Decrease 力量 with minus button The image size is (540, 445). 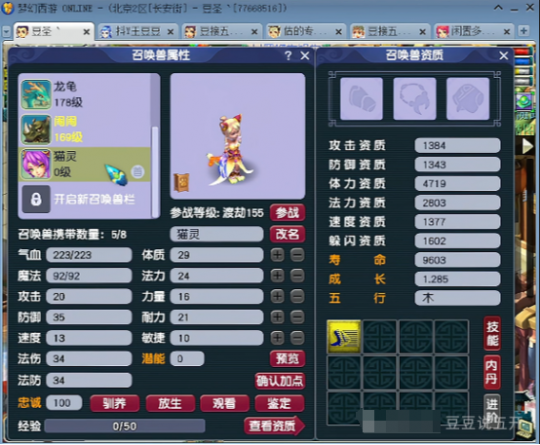(297, 296)
